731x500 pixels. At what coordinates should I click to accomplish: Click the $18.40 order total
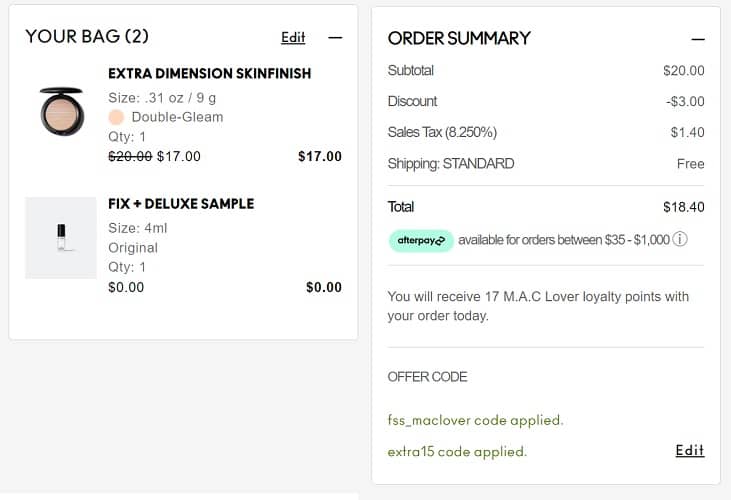[683, 207]
